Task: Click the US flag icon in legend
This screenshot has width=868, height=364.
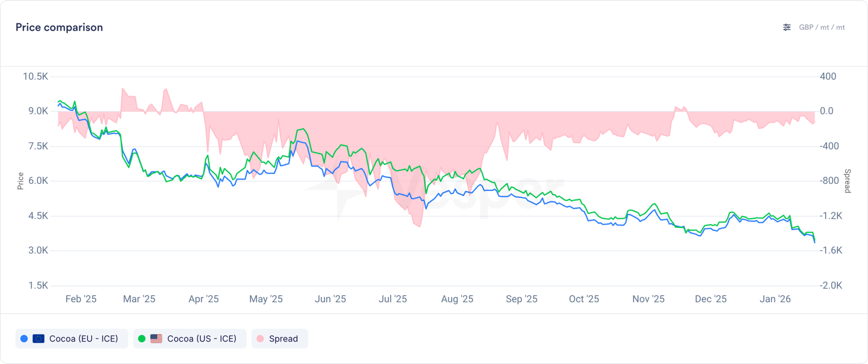Action: pos(156,339)
